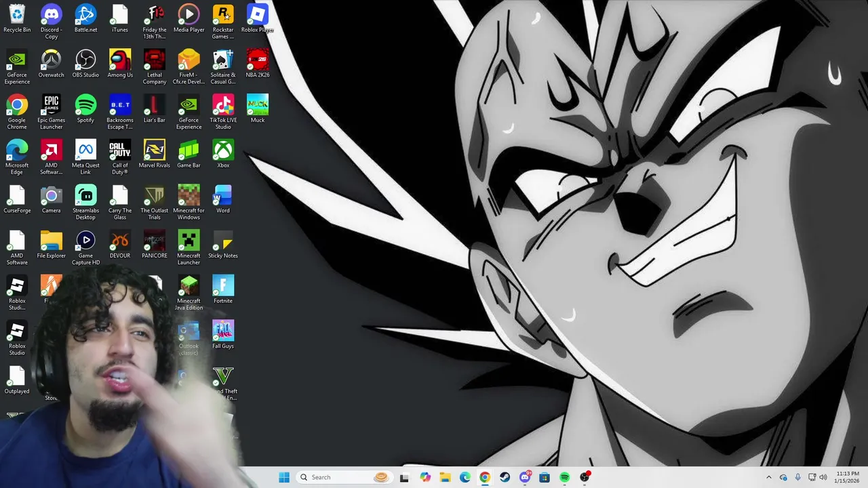868x488 pixels.
Task: Open Sticky Notes desktop shortcut
Action: click(x=223, y=245)
